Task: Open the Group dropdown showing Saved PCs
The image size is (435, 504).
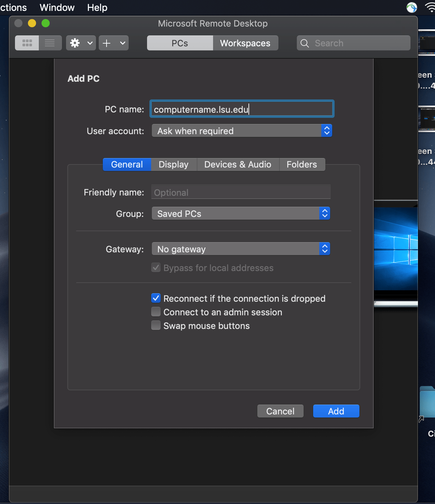Action: pyautogui.click(x=241, y=213)
